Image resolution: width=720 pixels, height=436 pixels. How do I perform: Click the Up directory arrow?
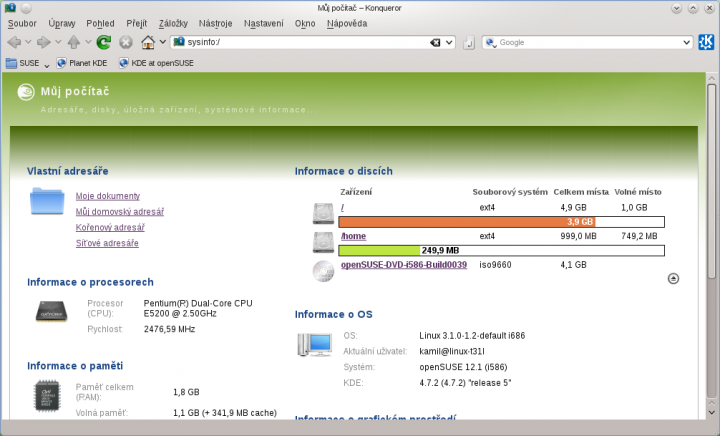tap(73, 43)
